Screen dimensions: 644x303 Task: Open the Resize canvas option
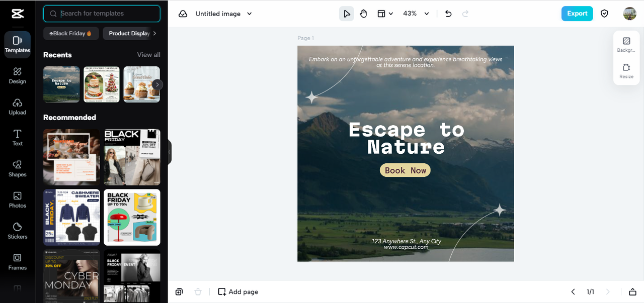[626, 71]
